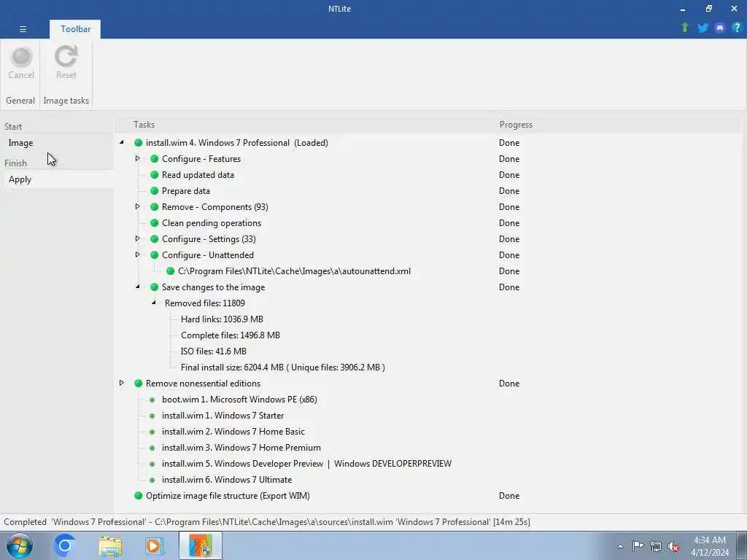
Task: Click the status bar Completed message
Action: coord(267,522)
